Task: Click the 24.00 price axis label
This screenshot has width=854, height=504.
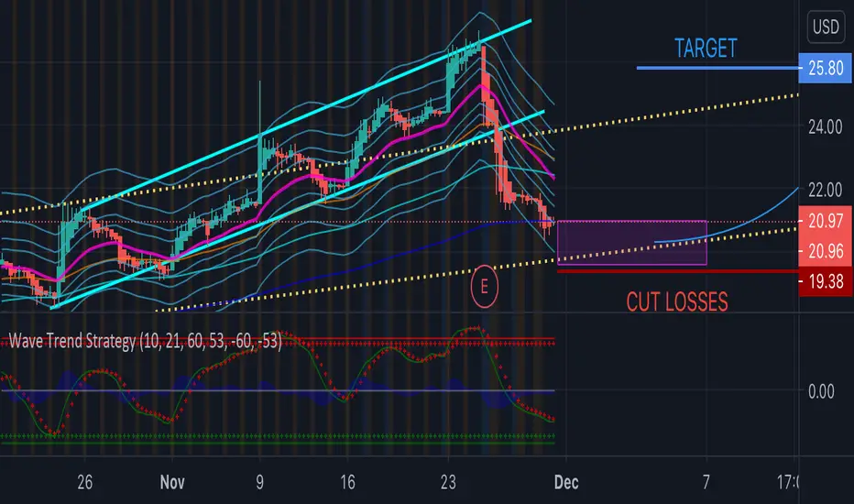Action: click(x=825, y=127)
